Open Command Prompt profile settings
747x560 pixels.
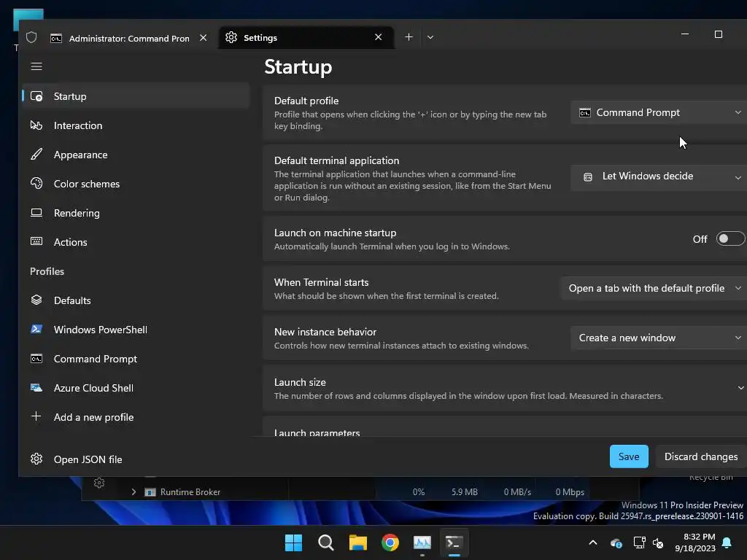[x=136, y=359]
